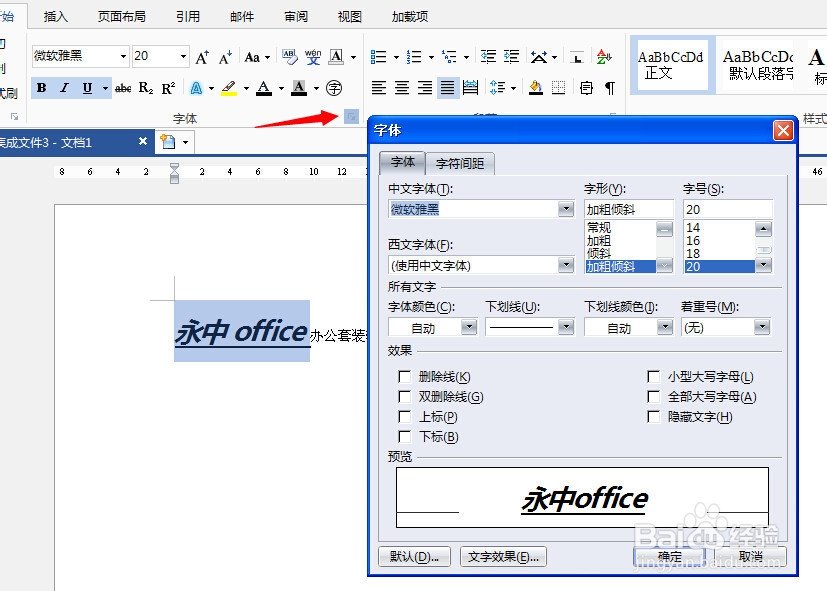Open the 下划线 style dropdown
Viewport: 827px width, 591px height.
pyautogui.click(x=566, y=327)
